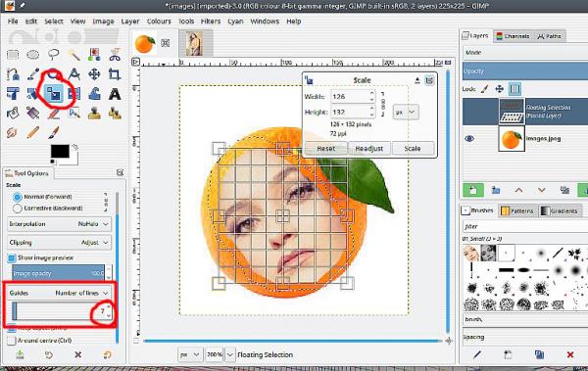588x371 pixels.
Task: Choose the Fuzzy Select magic wand
Action: (x=73, y=55)
